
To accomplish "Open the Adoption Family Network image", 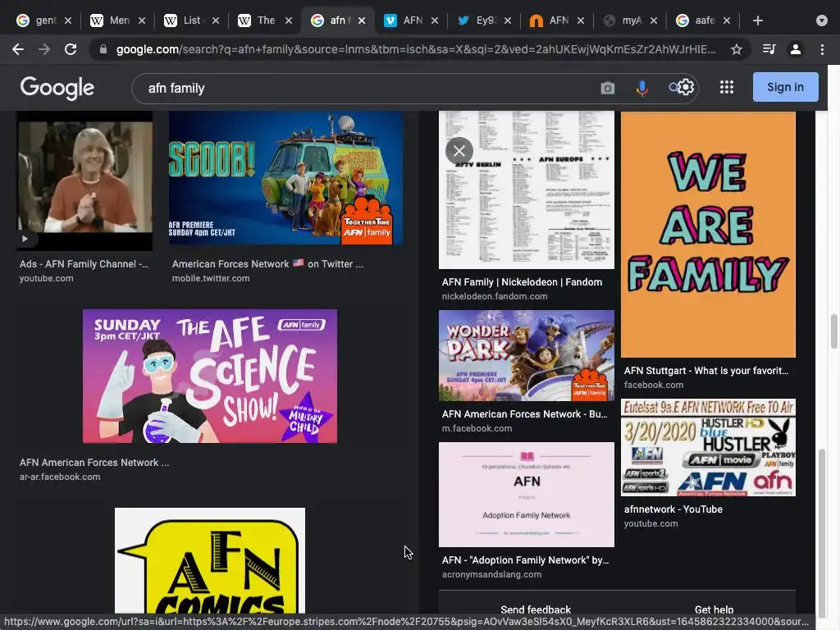I will [x=527, y=495].
